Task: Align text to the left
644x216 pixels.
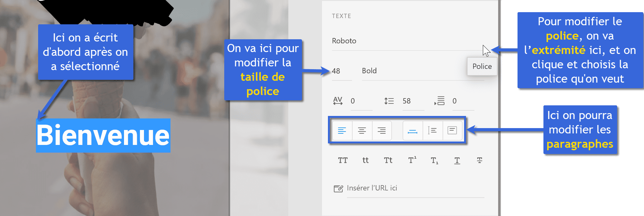Action: (342, 130)
